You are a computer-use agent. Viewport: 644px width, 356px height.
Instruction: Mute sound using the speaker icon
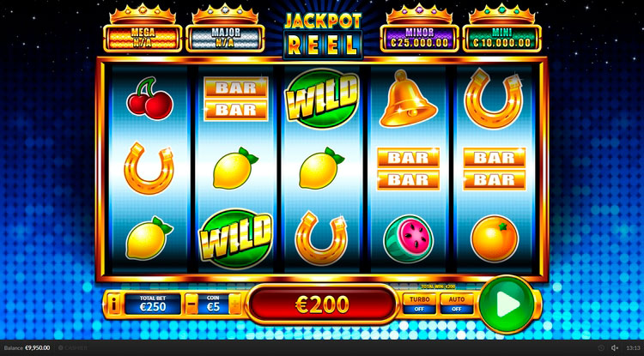click(x=615, y=347)
